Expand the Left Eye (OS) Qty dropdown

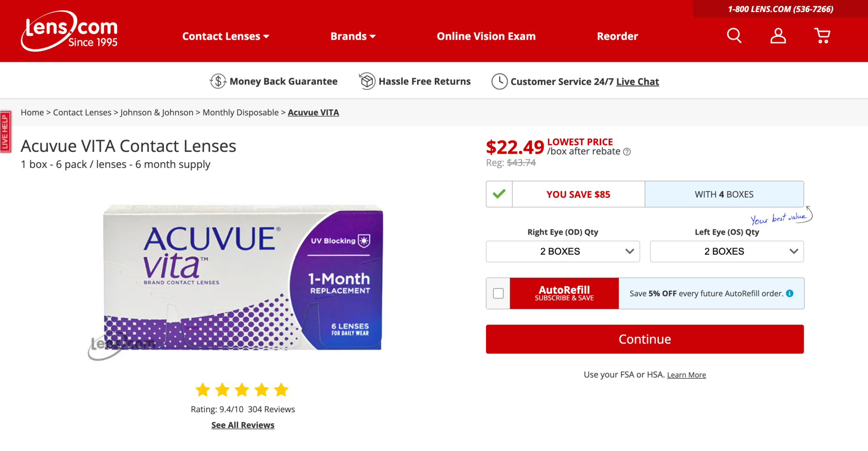coord(727,252)
